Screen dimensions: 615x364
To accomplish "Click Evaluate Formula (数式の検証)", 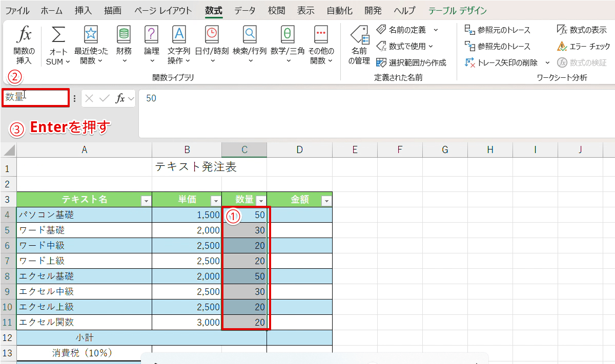I will pos(582,62).
